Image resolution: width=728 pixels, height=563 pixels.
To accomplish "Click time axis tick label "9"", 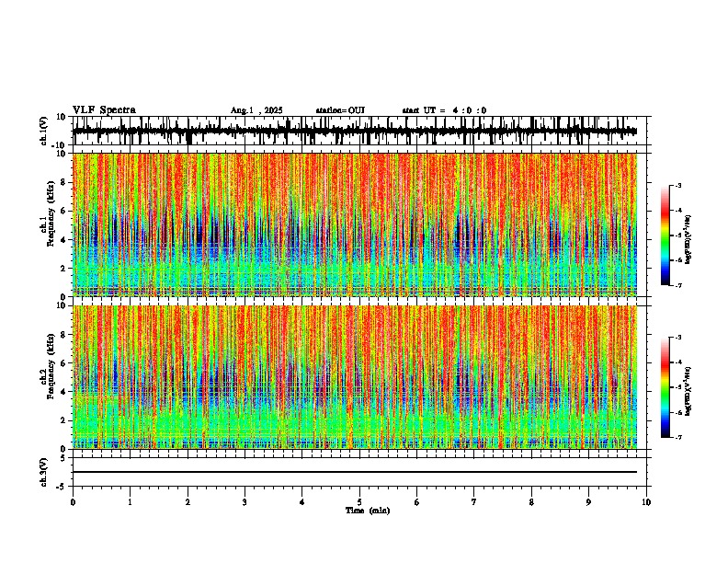I will point(588,502).
